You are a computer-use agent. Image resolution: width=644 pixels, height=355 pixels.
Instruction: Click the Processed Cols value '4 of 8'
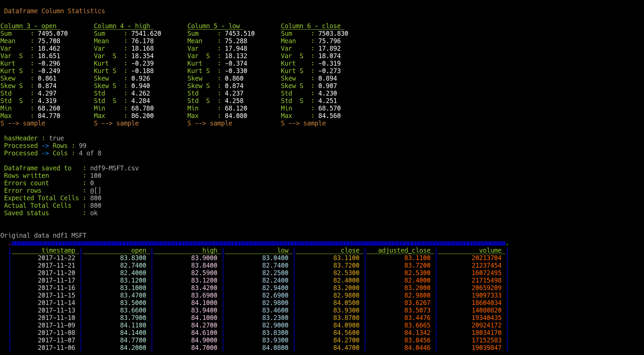[x=90, y=153]
